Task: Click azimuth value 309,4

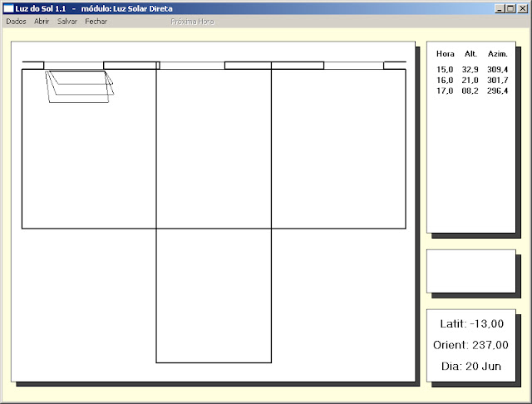Action: tap(497, 70)
